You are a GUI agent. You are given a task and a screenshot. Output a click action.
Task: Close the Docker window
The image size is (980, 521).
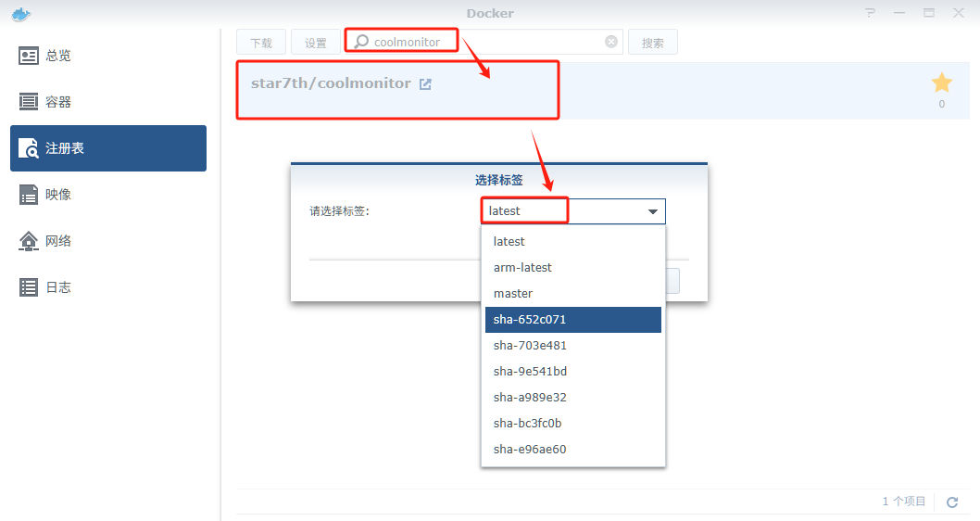958,12
